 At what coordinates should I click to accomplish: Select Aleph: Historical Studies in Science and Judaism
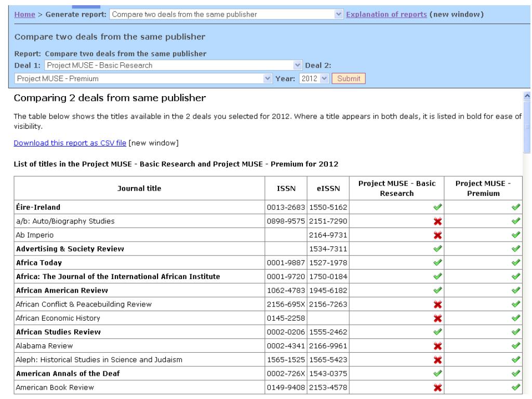tap(99, 360)
